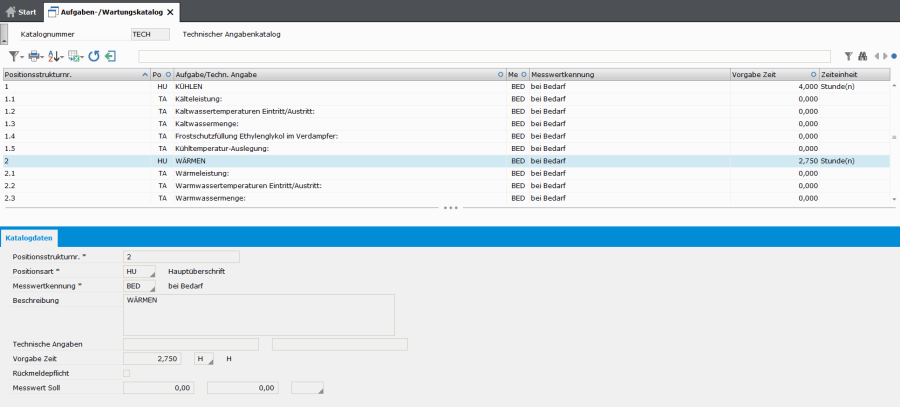Click the Vorgabe Zeit 2,750 input field
The height and width of the screenshot is (407, 900).
[153, 359]
